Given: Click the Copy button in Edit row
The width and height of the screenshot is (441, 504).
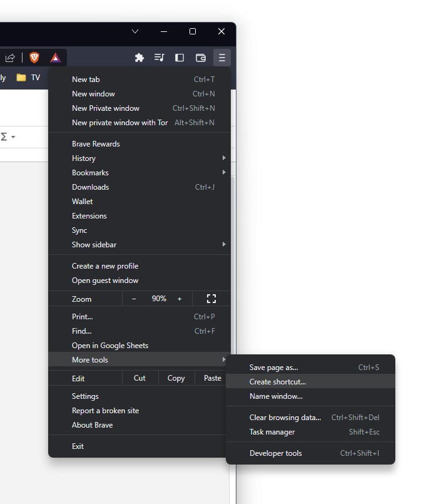Looking at the screenshot, I should pos(176,378).
